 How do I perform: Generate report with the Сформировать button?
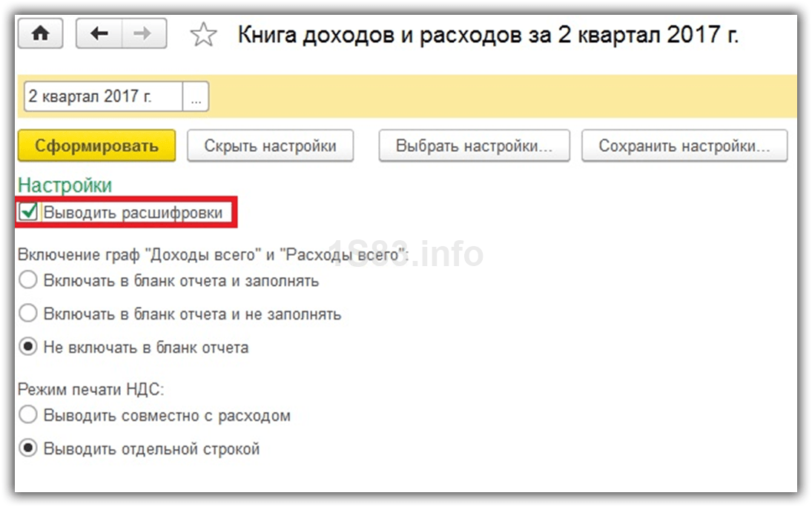pos(96,146)
